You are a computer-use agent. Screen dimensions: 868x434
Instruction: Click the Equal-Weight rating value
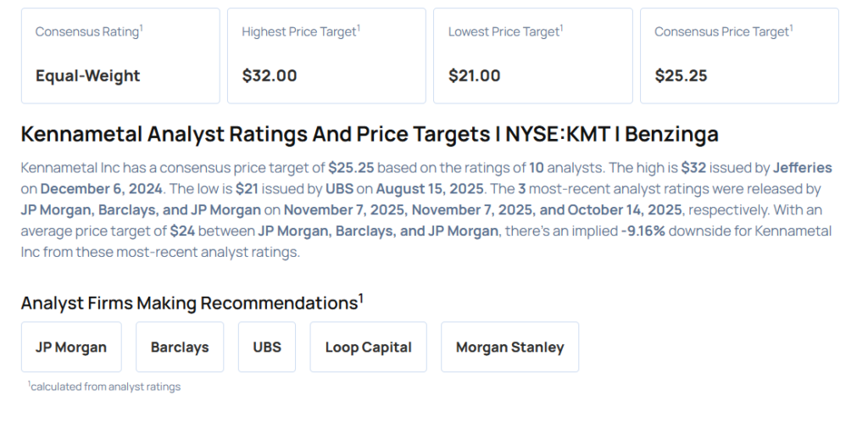[87, 75]
